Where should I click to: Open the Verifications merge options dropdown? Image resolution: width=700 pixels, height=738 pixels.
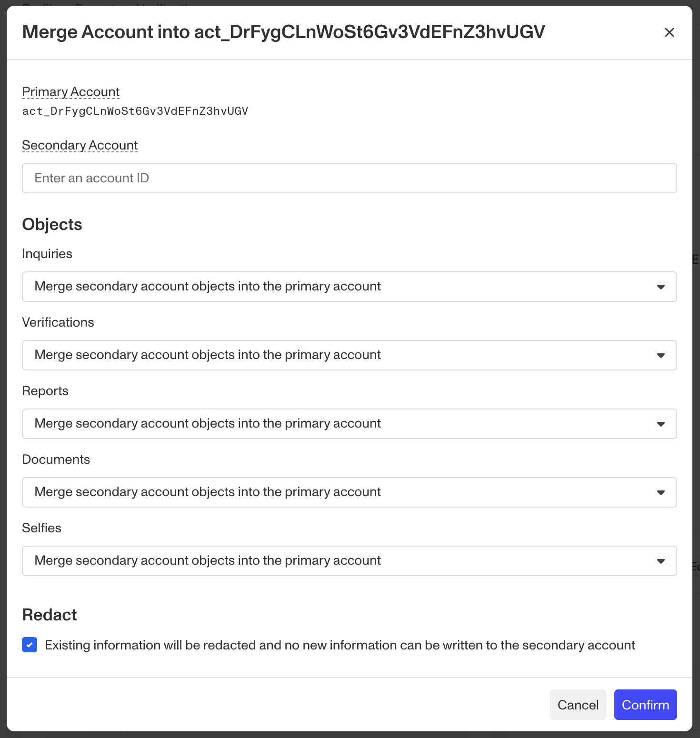click(x=349, y=355)
